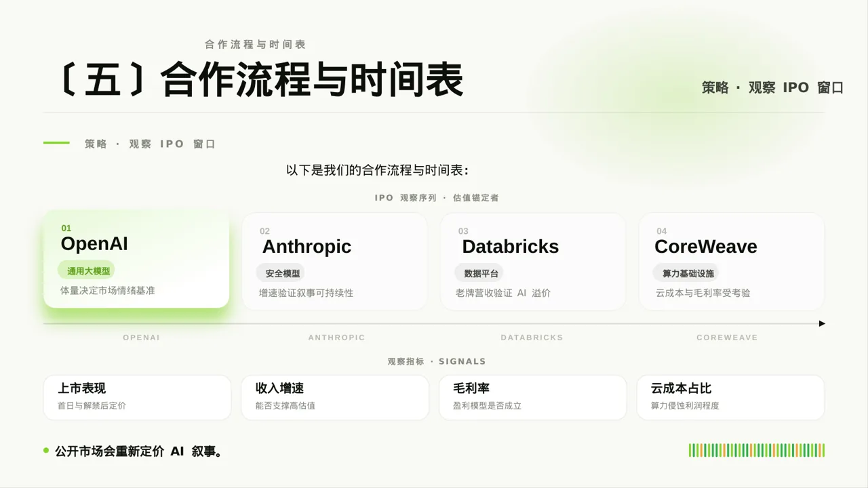Click the OpenAI card title
This screenshot has width=868, height=488.
coord(94,244)
